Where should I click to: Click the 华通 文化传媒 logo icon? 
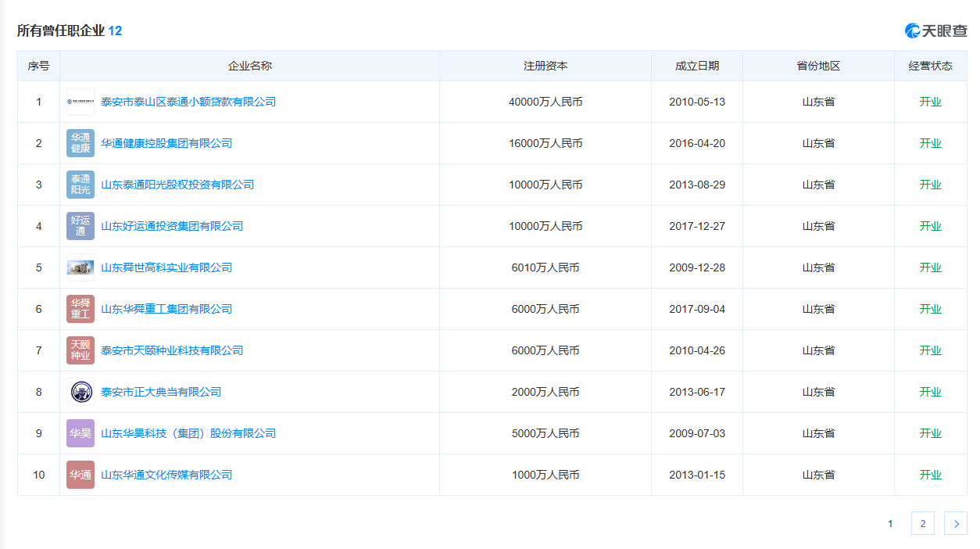[80, 475]
